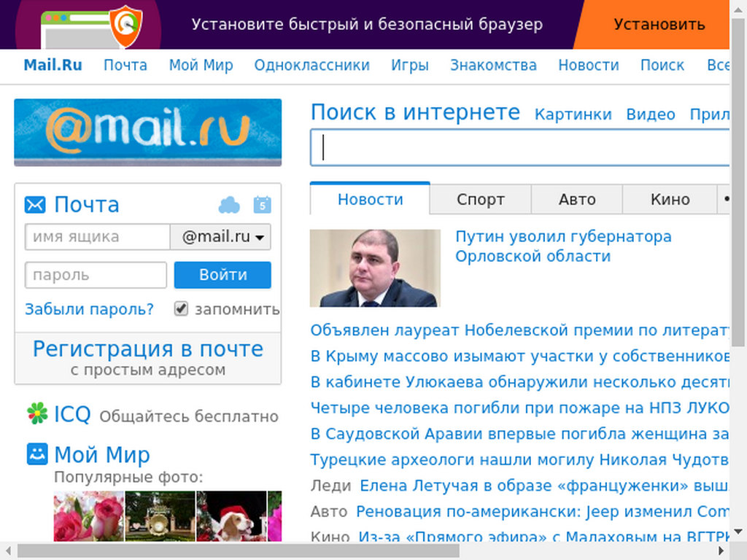Viewport: 747px width, 560px height.
Task: Focus the internet search input box
Action: coord(519,147)
